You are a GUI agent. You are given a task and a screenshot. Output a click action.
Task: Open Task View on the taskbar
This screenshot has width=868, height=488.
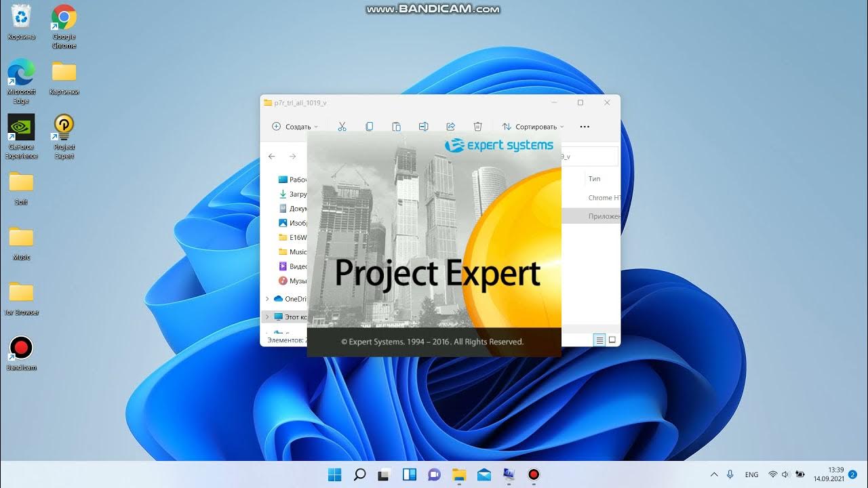[x=384, y=474]
